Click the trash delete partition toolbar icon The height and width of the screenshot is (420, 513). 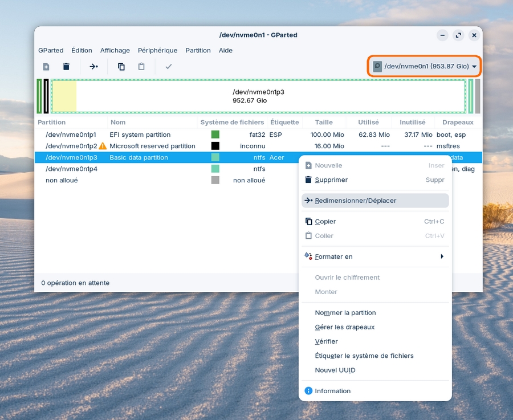(x=66, y=67)
